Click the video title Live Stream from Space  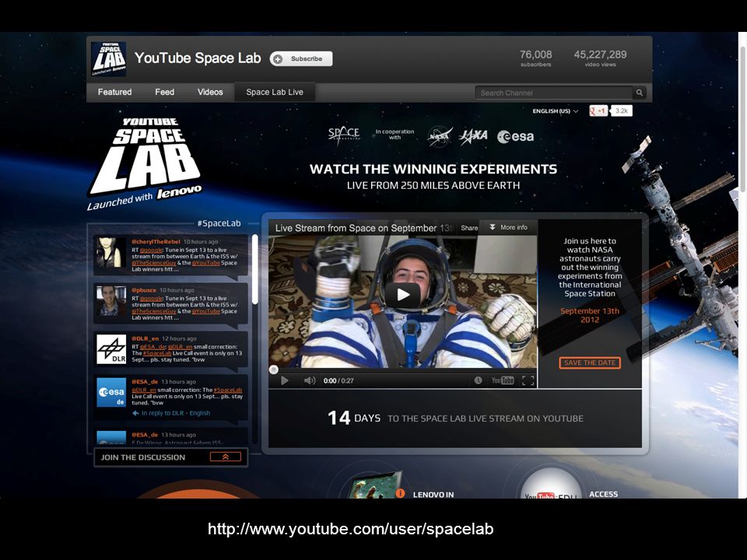click(x=363, y=228)
